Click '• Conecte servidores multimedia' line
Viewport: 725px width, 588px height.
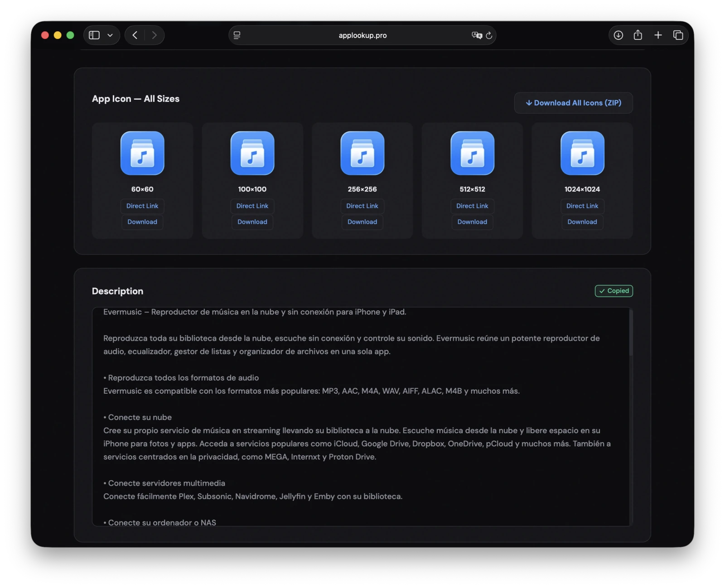click(x=164, y=483)
